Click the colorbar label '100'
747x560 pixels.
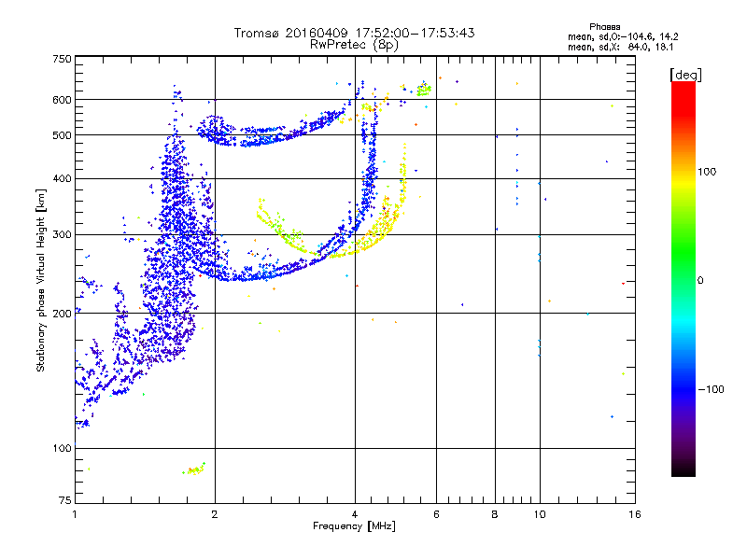(707, 172)
